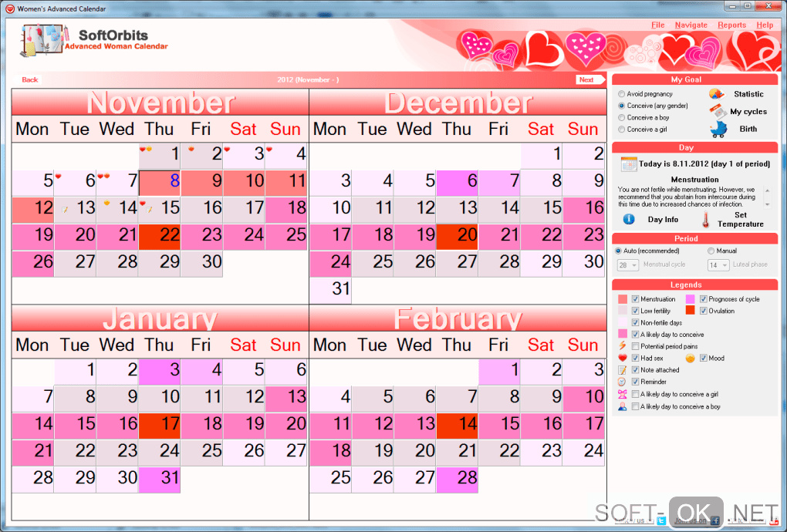Click the note icon on November 13

64,210
